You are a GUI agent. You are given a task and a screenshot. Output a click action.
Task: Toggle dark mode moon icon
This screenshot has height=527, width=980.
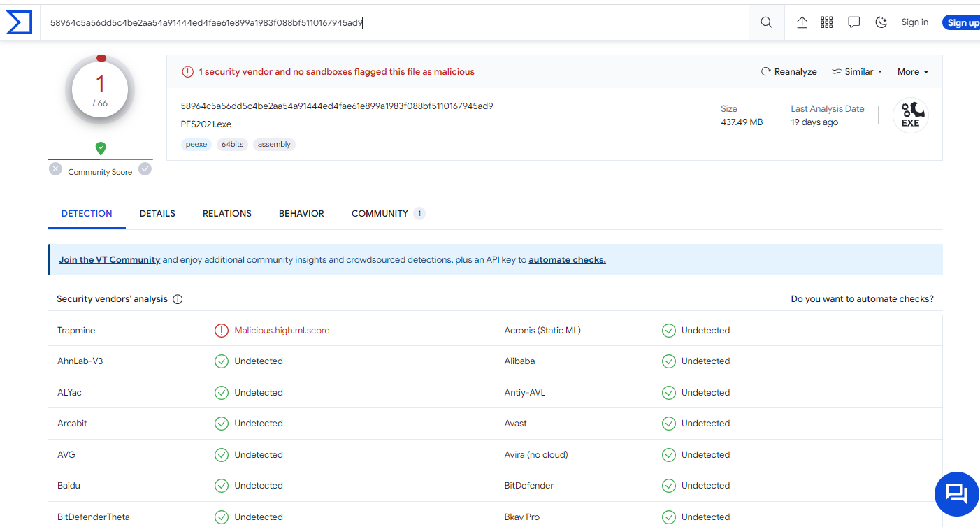coord(881,22)
